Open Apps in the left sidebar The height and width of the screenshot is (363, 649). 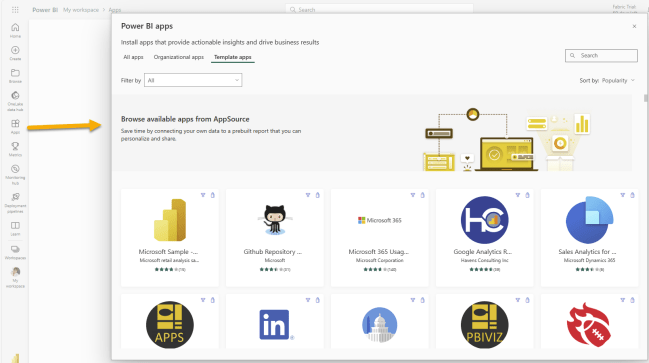[15, 126]
